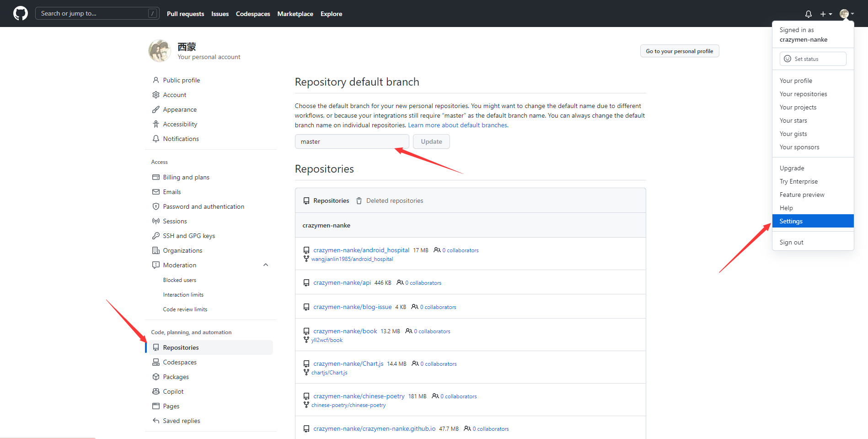Click the Packages box icon

point(156,377)
